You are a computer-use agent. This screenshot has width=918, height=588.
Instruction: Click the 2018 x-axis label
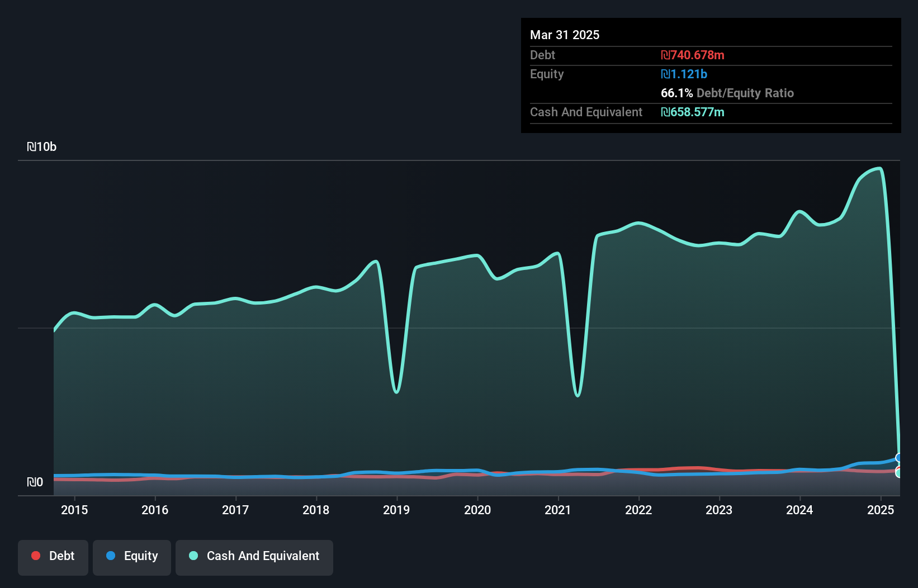pos(316,510)
